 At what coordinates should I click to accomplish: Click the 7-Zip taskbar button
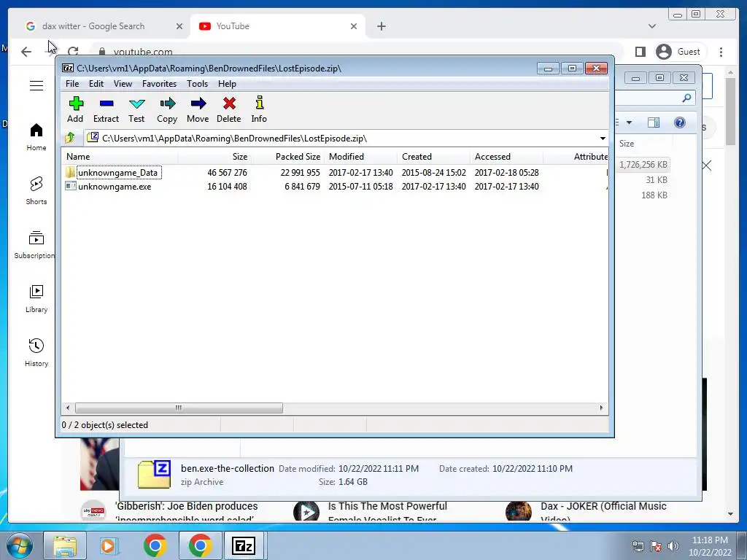click(x=244, y=545)
